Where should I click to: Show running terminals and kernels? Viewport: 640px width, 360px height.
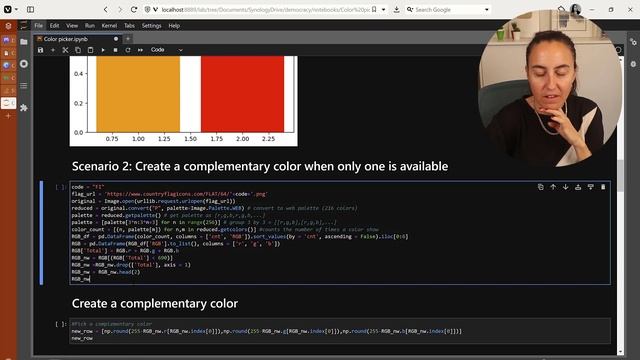(x=24, y=64)
